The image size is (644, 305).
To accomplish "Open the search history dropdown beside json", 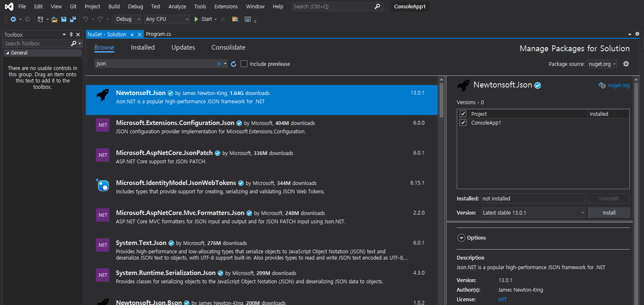I will (225, 64).
